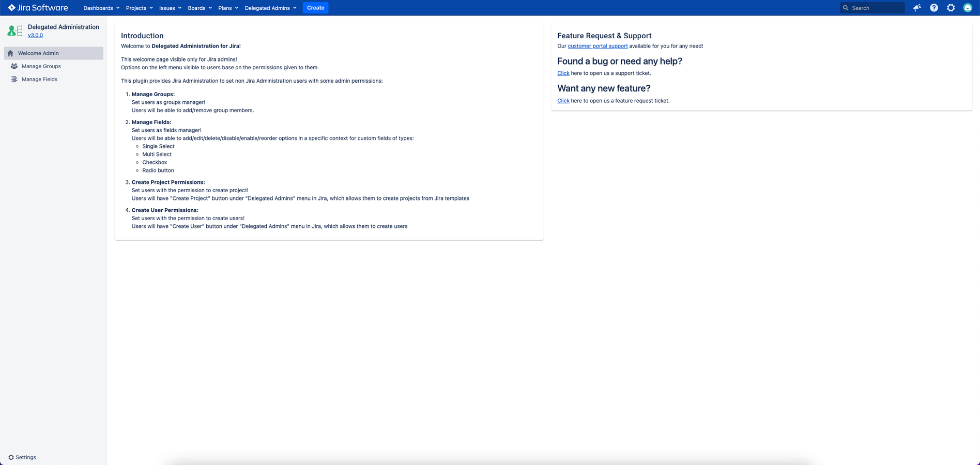This screenshot has width=980, height=465.
Task: Click the 'Checkbox' bullet item
Action: click(x=155, y=162)
